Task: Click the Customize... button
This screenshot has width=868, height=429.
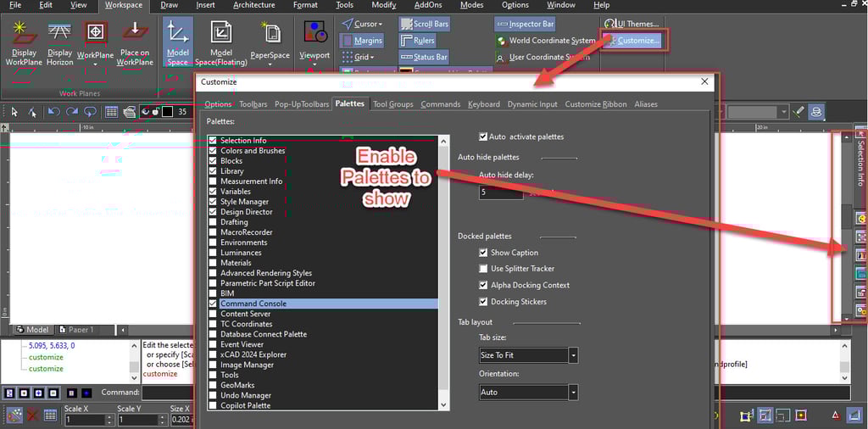Action: click(633, 41)
